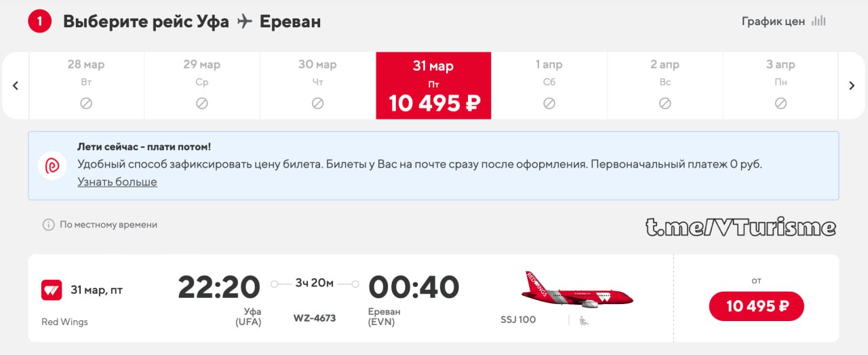Select the 1 апр date tab
Screen dimensions: 868x355
[x=549, y=86]
